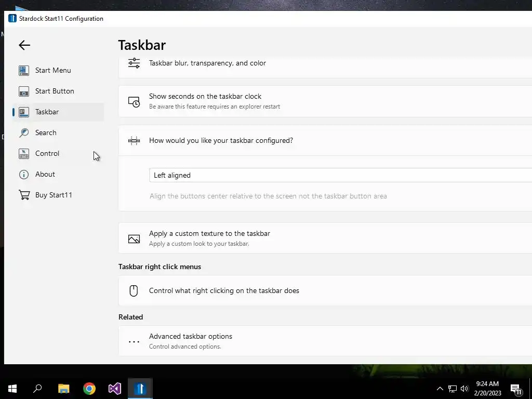
Task: Go back using the left arrow
Action: click(x=24, y=45)
